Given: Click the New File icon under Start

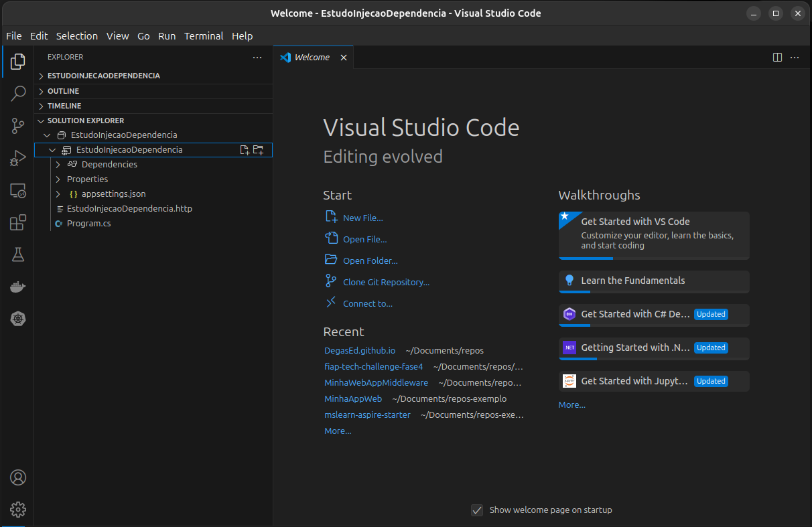Looking at the screenshot, I should [x=331, y=217].
